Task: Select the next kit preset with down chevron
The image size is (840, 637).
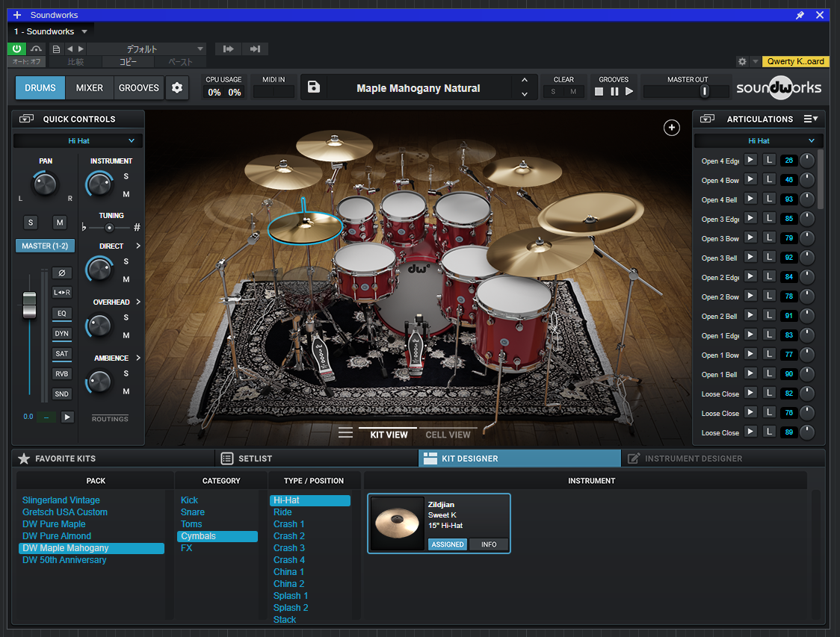Action: tap(525, 94)
